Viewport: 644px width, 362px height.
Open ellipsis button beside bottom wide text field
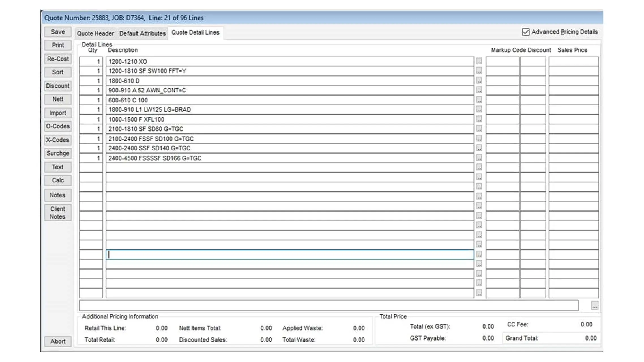coord(594,305)
